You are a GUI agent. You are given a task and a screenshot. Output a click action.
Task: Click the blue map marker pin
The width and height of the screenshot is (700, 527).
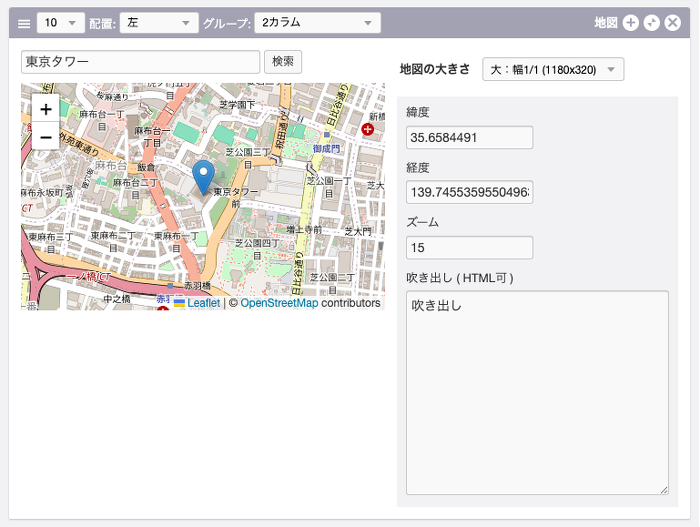tap(203, 177)
